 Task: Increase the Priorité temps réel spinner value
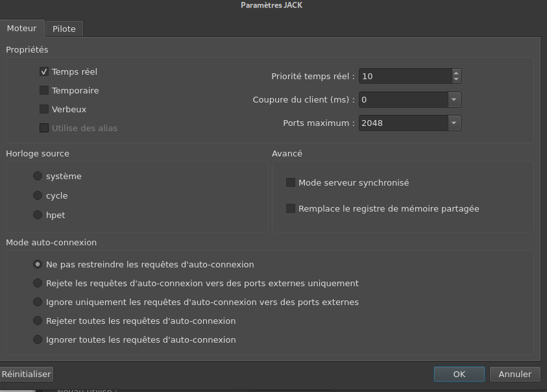[x=456, y=73]
